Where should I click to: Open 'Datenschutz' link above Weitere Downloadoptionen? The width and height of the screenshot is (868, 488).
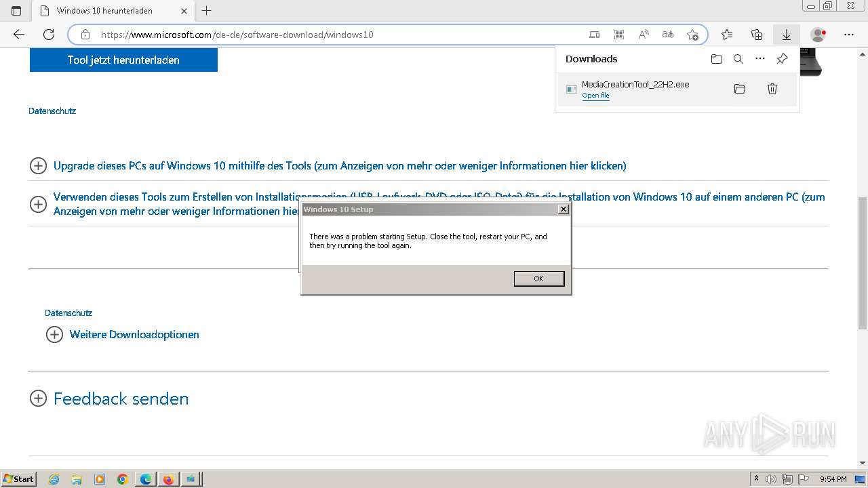click(68, 312)
